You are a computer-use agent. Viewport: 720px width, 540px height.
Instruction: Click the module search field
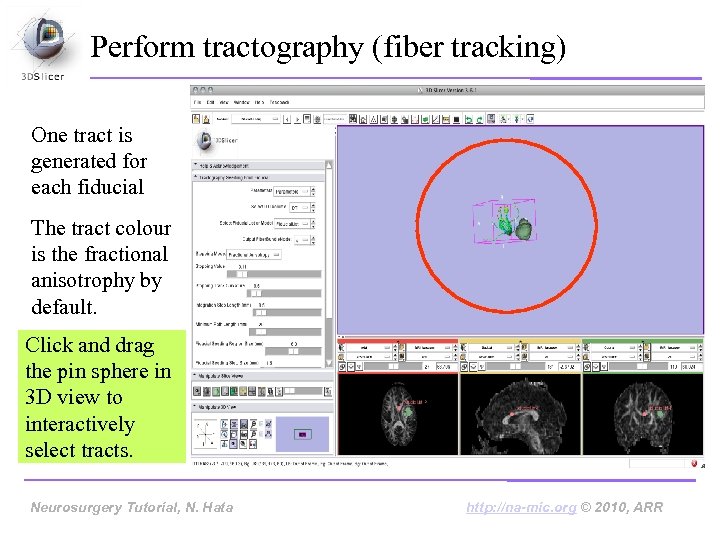point(334,119)
